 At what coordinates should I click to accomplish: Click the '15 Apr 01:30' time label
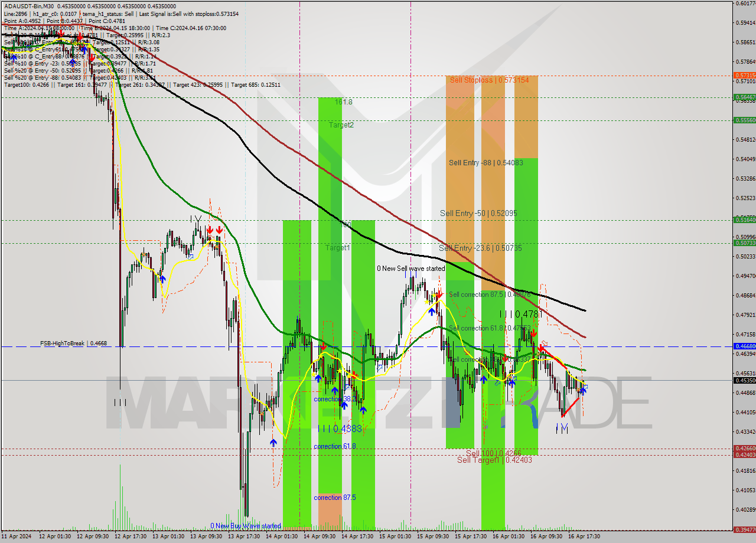pos(395,537)
